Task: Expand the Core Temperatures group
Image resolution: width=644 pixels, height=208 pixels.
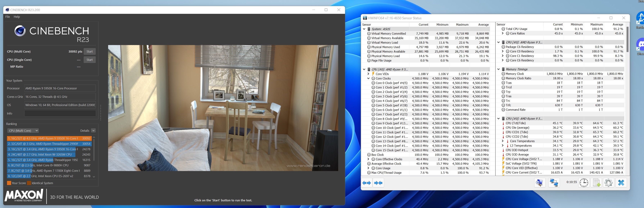Action: 502,141
